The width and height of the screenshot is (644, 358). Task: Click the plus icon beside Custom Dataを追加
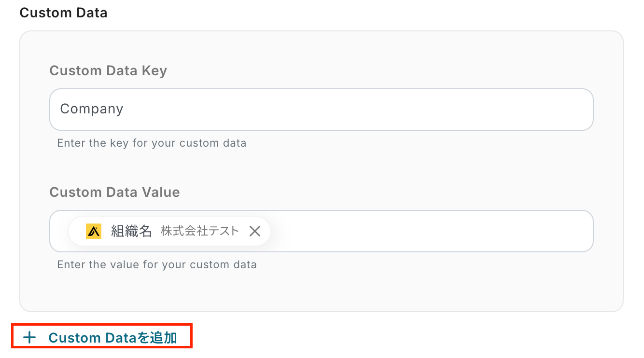tap(30, 337)
